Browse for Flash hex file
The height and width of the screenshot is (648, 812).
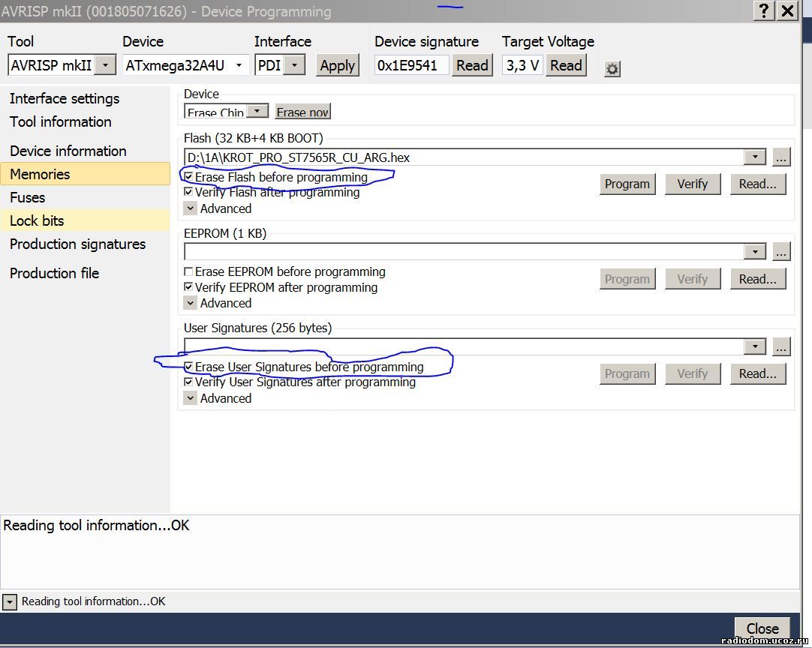pyautogui.click(x=781, y=157)
